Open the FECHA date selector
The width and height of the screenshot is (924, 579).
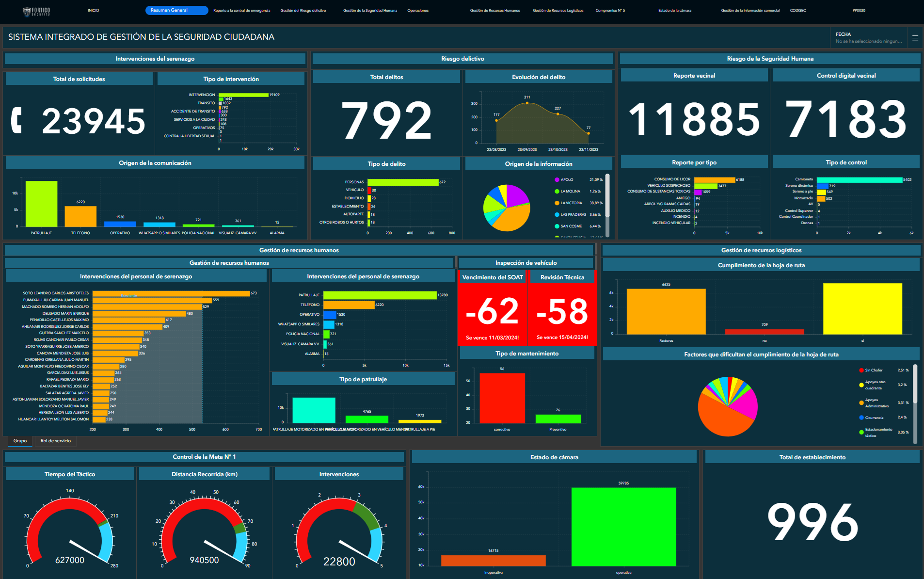pyautogui.click(x=868, y=38)
